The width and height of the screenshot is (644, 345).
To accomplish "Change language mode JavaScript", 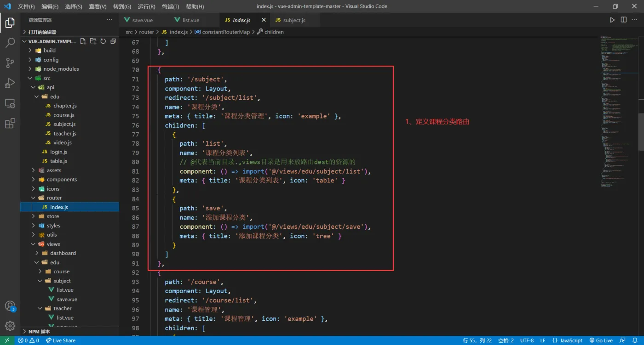I will (567, 340).
